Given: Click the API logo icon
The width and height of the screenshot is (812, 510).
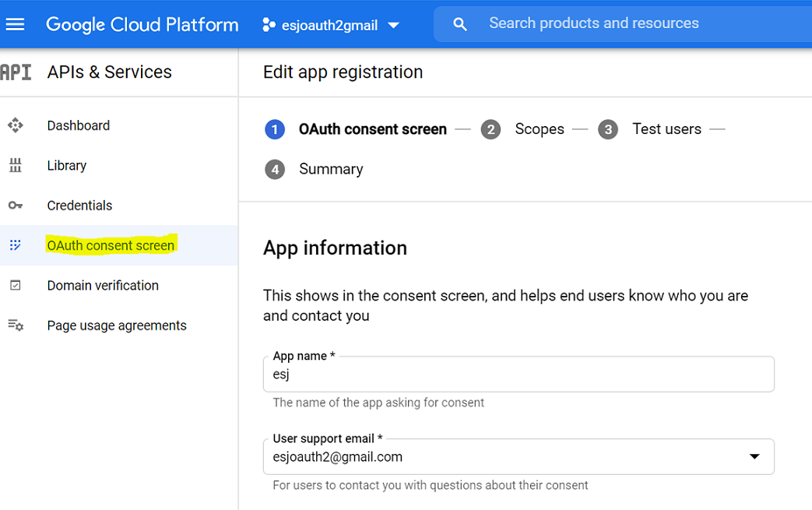Looking at the screenshot, I should click(16, 72).
